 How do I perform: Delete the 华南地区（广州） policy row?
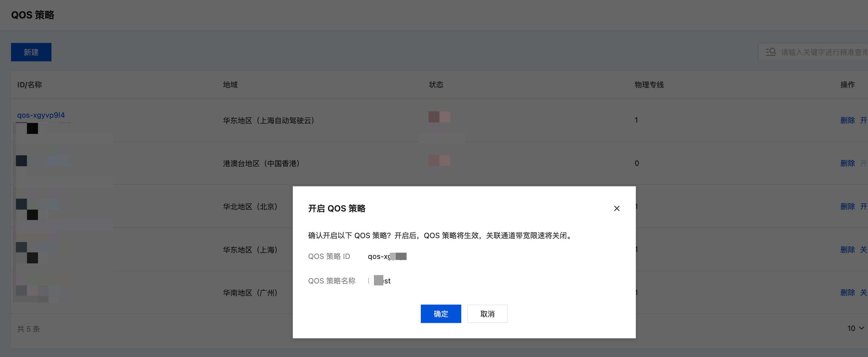coord(847,293)
